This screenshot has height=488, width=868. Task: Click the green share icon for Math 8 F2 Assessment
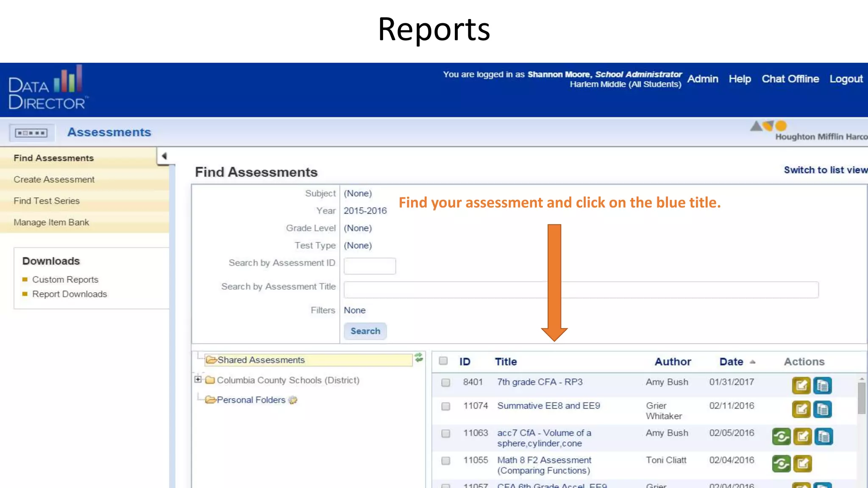781,464
